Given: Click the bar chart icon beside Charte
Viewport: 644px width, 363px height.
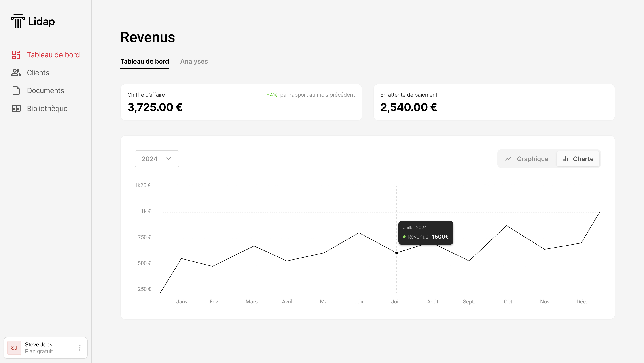Looking at the screenshot, I should [x=566, y=159].
